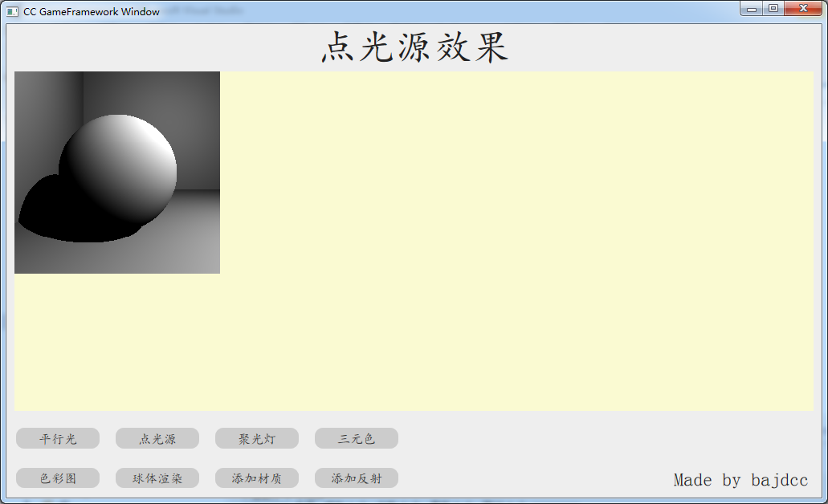Select the 平行光 parallel light button
The width and height of the screenshot is (828, 504).
coord(58,438)
